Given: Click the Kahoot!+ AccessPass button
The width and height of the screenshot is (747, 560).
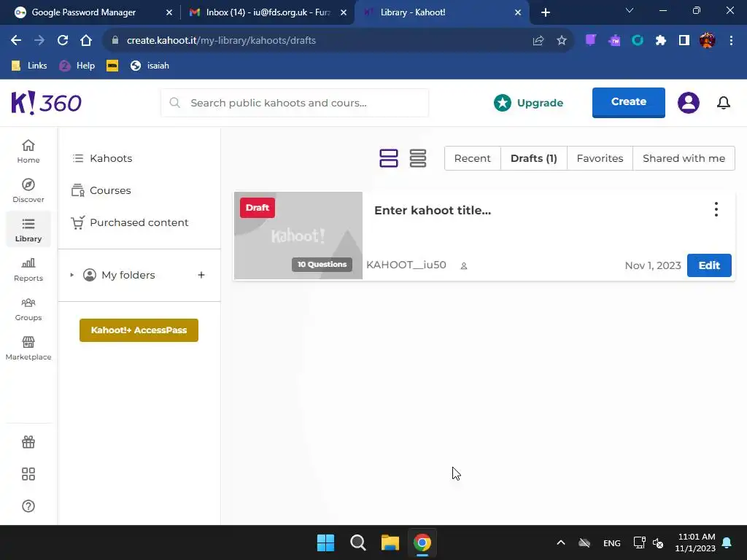Looking at the screenshot, I should coord(139,330).
